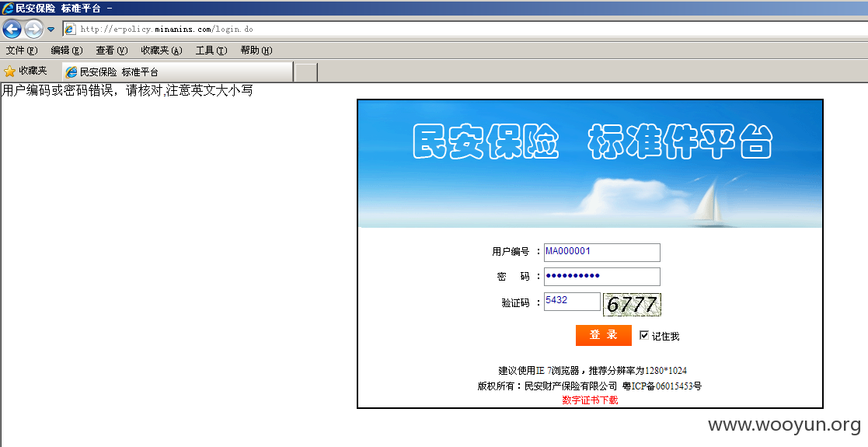Click the 密码 password field
This screenshot has width=868, height=447.
tap(601, 277)
